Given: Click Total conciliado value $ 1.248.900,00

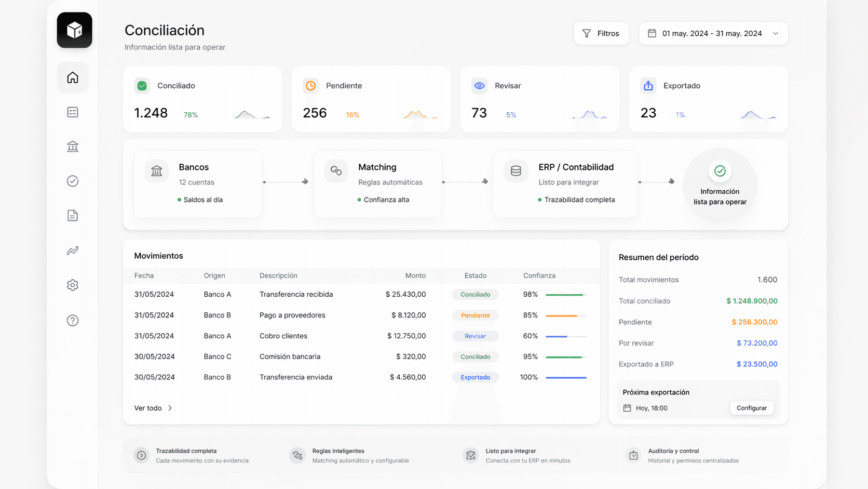Looking at the screenshot, I should 752,301.
